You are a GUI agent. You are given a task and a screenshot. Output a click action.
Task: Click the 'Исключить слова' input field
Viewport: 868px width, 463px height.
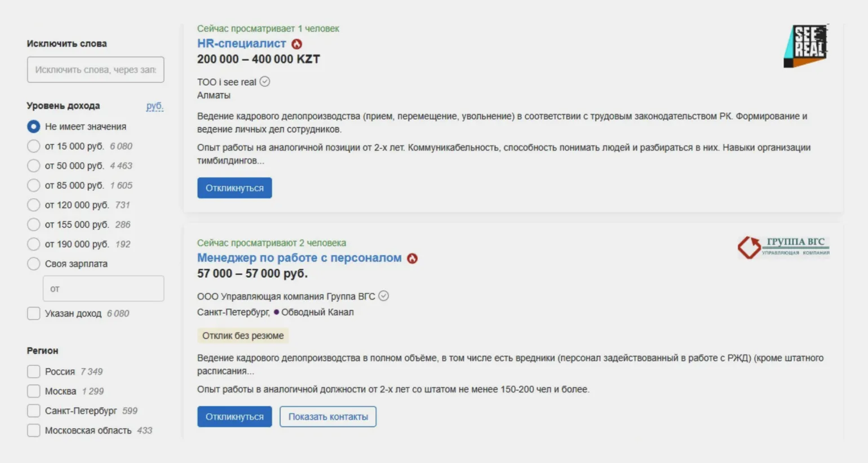pyautogui.click(x=95, y=70)
